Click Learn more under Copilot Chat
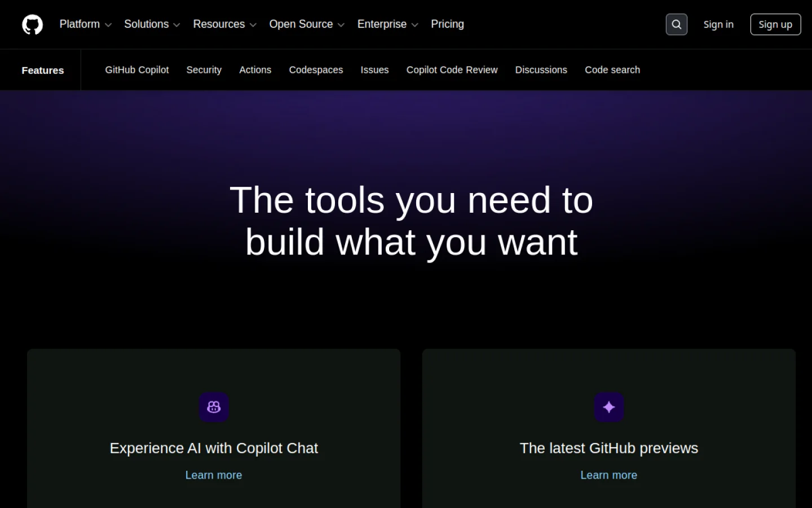Viewport: 812px width, 508px height. coord(214,475)
